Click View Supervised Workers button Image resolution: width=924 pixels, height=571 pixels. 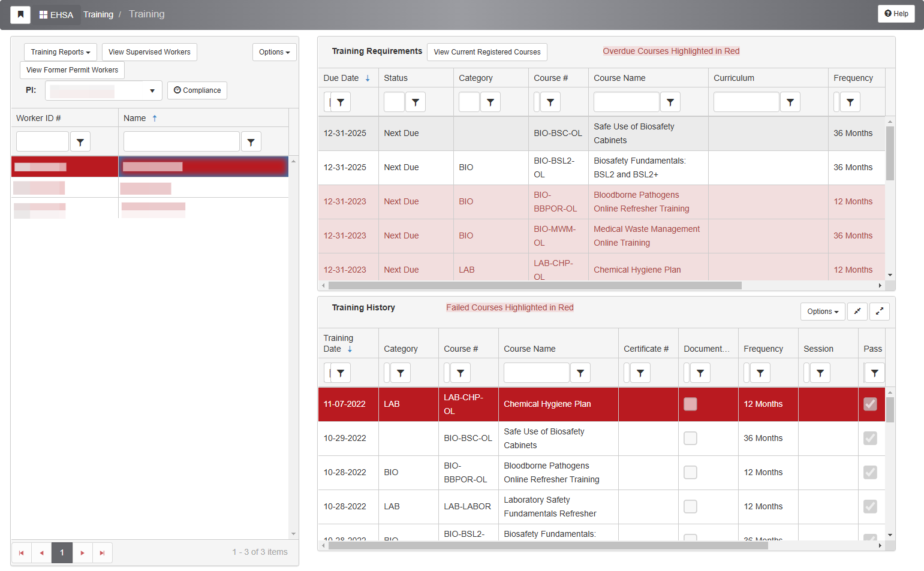click(x=149, y=52)
